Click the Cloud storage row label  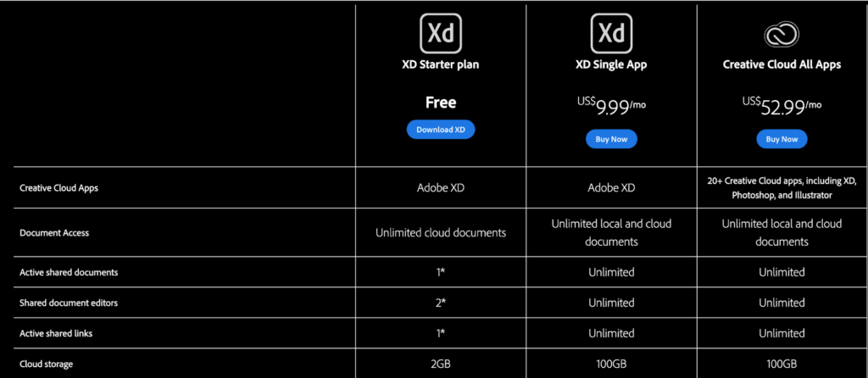click(x=47, y=364)
